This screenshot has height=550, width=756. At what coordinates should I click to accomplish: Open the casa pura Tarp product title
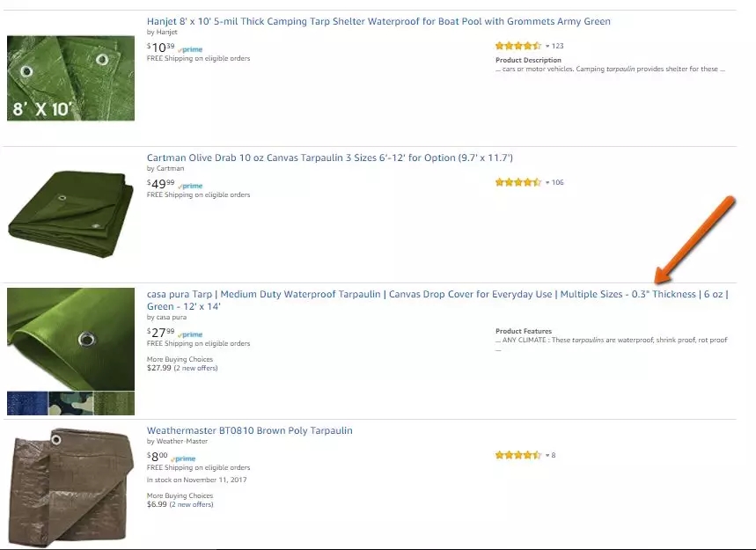point(437,300)
